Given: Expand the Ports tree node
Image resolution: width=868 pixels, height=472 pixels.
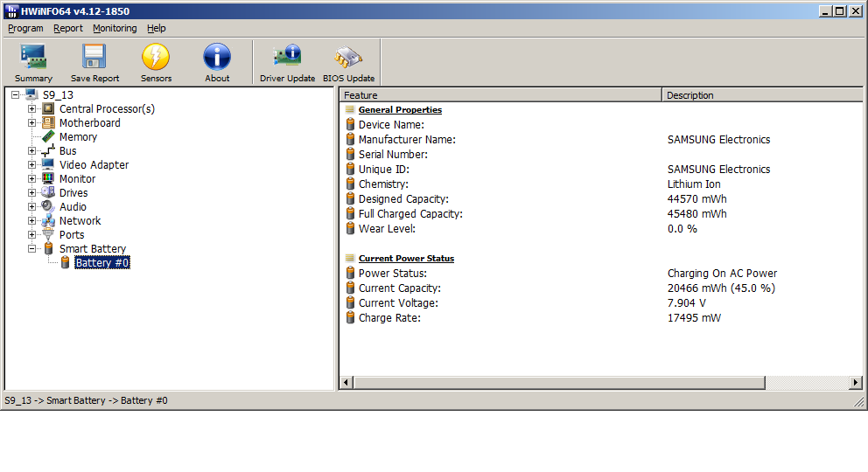Looking at the screenshot, I should 32,234.
